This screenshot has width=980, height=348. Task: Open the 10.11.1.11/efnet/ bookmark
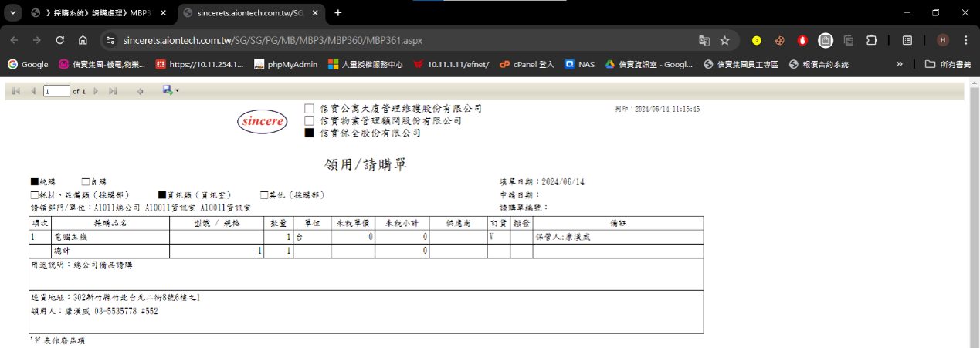451,64
